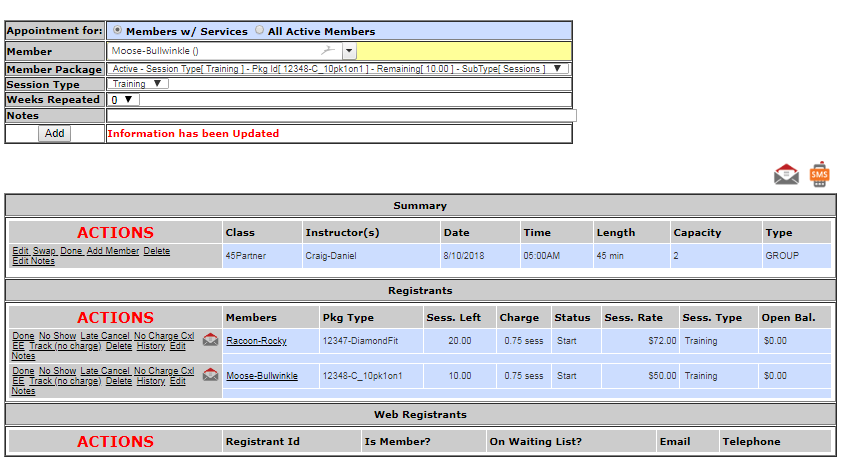Select the All Active Members radio button

point(260,31)
